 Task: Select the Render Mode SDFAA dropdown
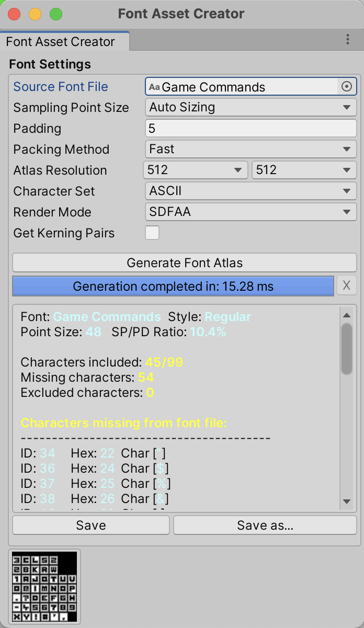(x=251, y=212)
